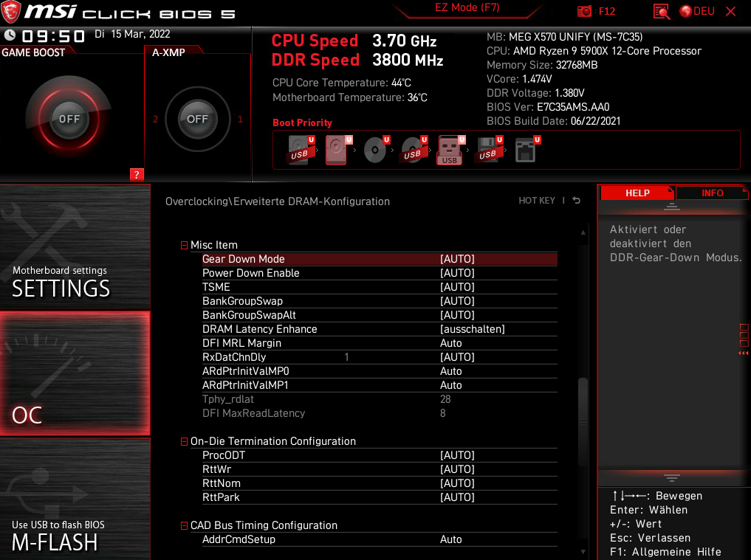Click the help panel top collapse handle
This screenshot has width=751, height=560.
click(671, 207)
